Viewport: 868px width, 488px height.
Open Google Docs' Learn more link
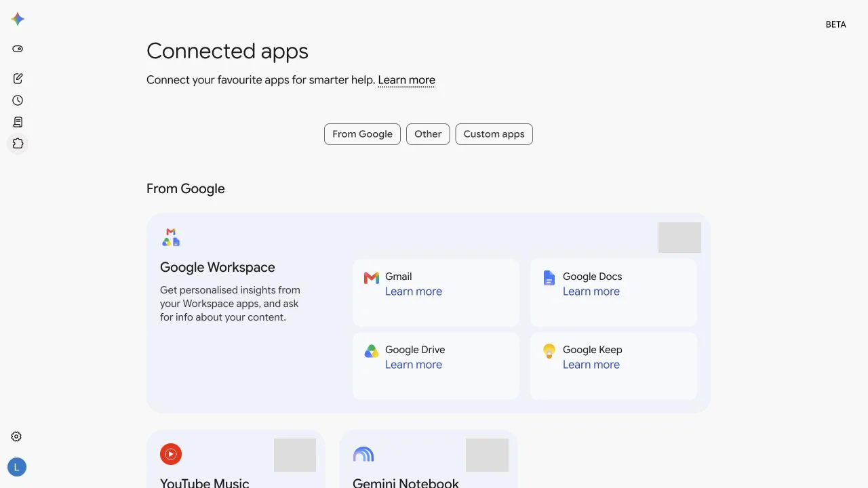591,291
